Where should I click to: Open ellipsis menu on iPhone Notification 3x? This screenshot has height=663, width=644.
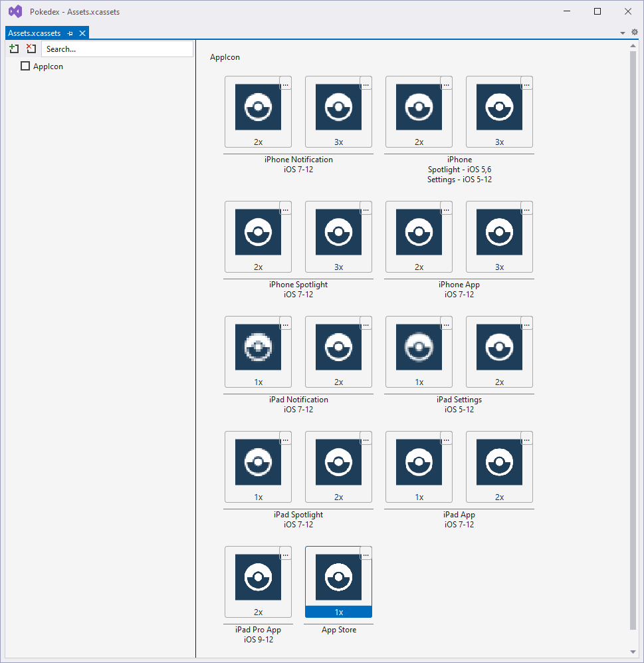click(x=366, y=83)
